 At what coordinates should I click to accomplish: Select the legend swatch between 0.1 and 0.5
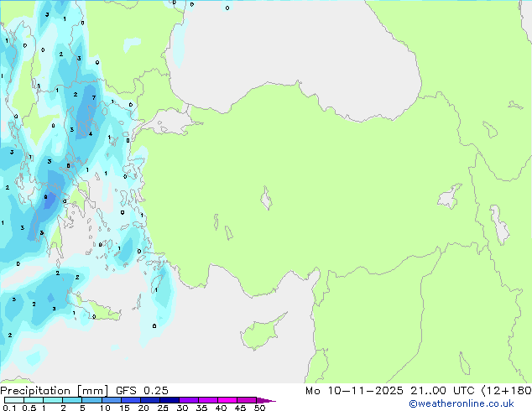coord(14,400)
